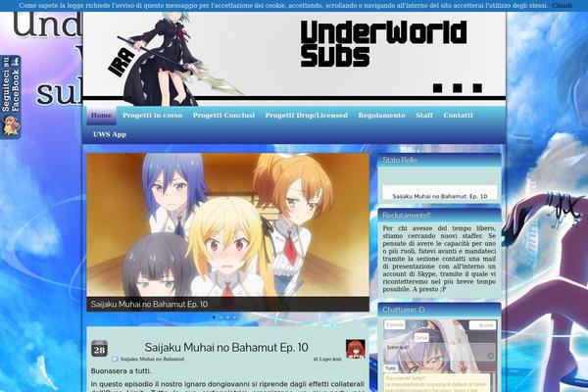588x392 pixels.
Task: Open the Staff page
Action: coord(424,116)
